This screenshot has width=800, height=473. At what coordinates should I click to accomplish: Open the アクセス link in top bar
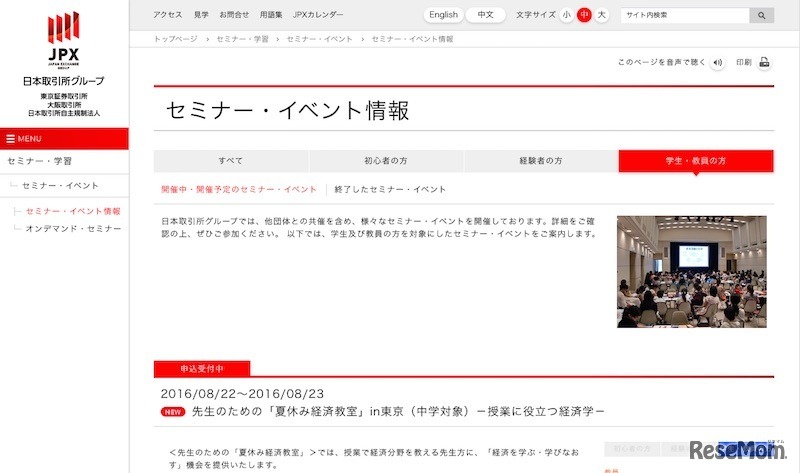point(167,15)
